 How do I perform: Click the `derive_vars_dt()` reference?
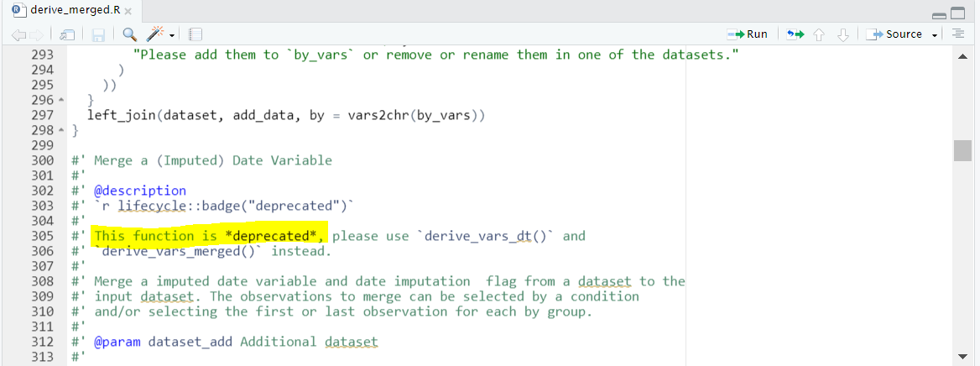coord(486,236)
